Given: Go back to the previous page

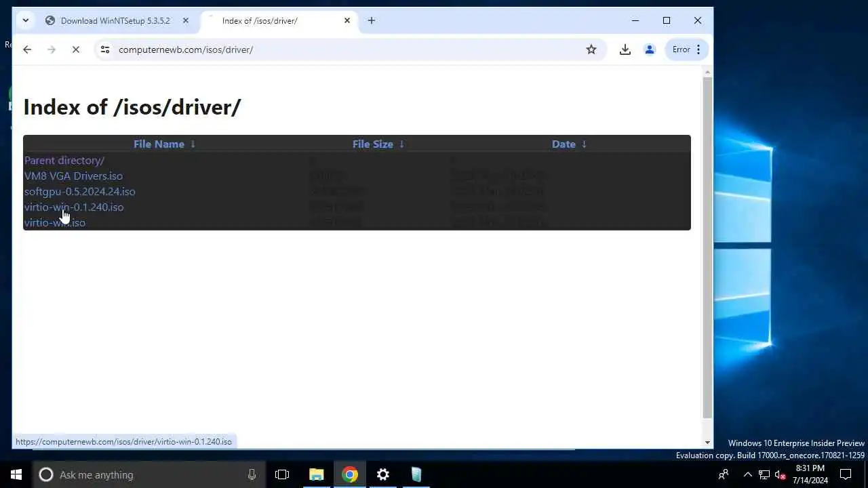Looking at the screenshot, I should (x=27, y=49).
